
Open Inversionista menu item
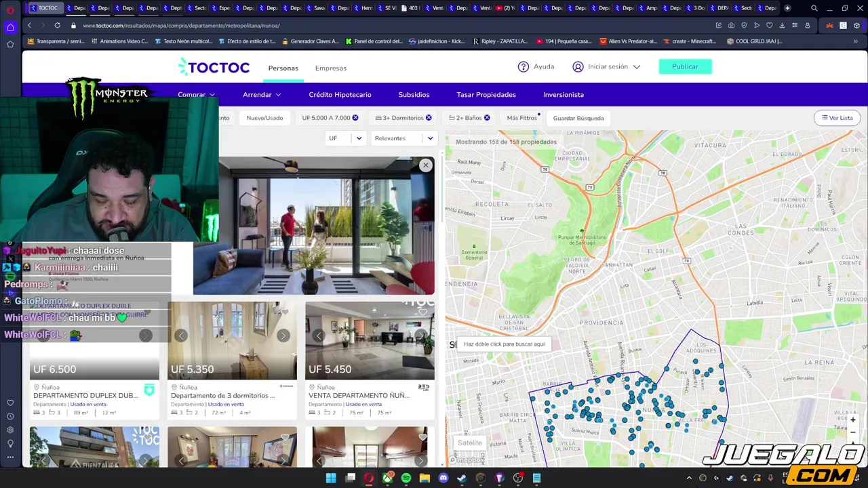[x=564, y=95]
